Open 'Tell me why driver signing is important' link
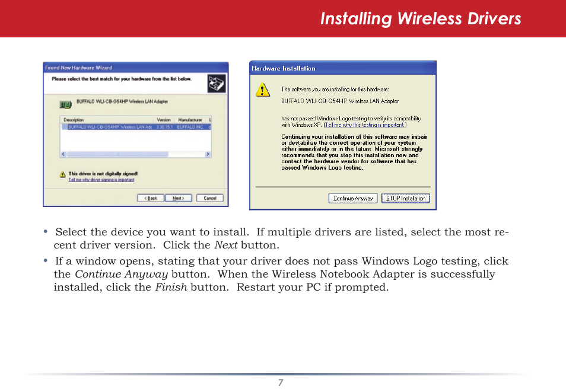566x392 pixels. pos(101,180)
